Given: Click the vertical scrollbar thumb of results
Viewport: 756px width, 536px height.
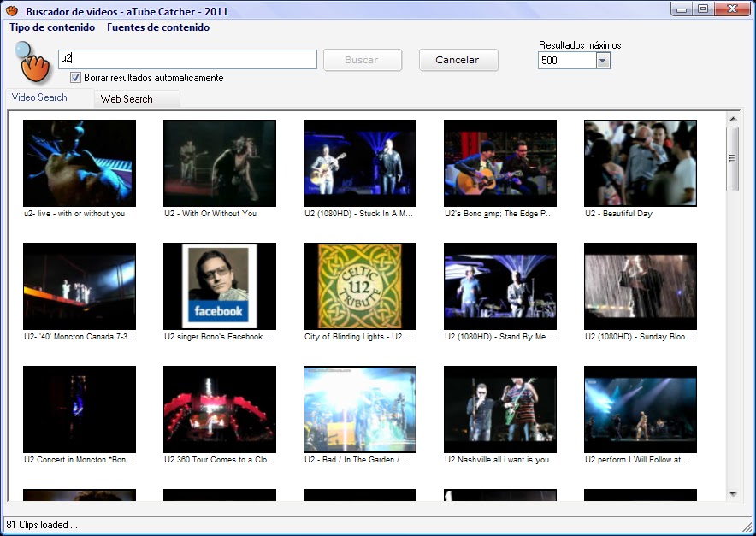Looking at the screenshot, I should (733, 159).
